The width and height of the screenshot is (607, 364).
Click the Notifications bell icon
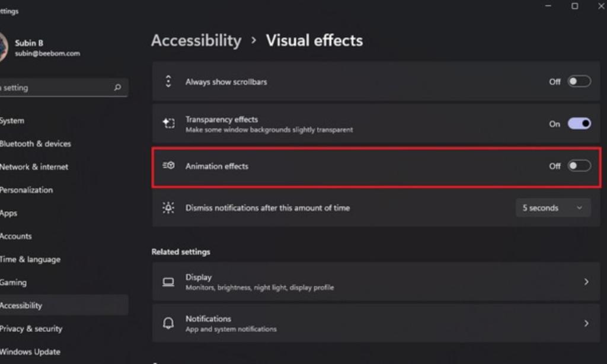[168, 323]
